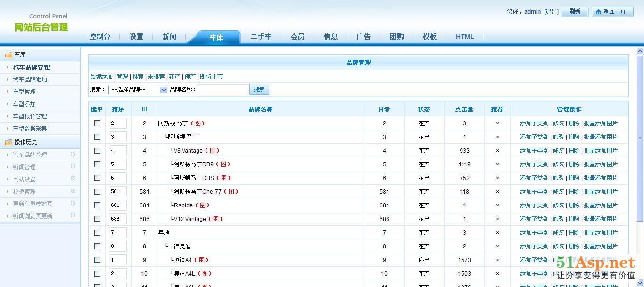Filter brands by 未推荐

(x=156, y=77)
